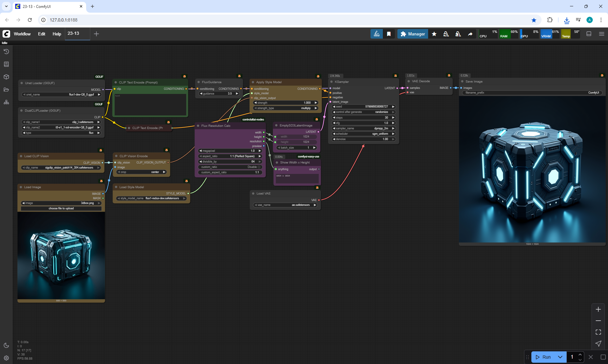Open settings gear icon at bottom left

tap(6, 358)
